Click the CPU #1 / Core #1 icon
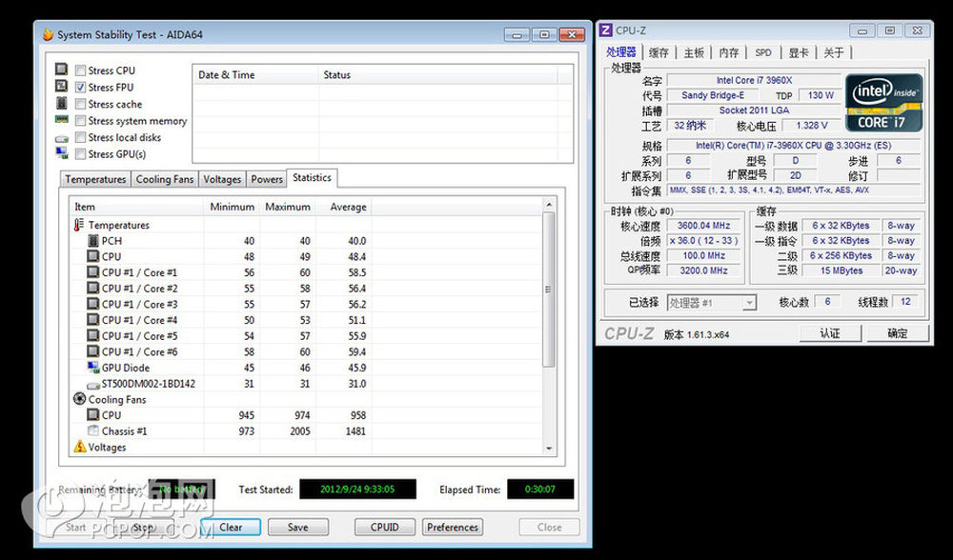Viewport: 953px width, 560px height. (93, 272)
